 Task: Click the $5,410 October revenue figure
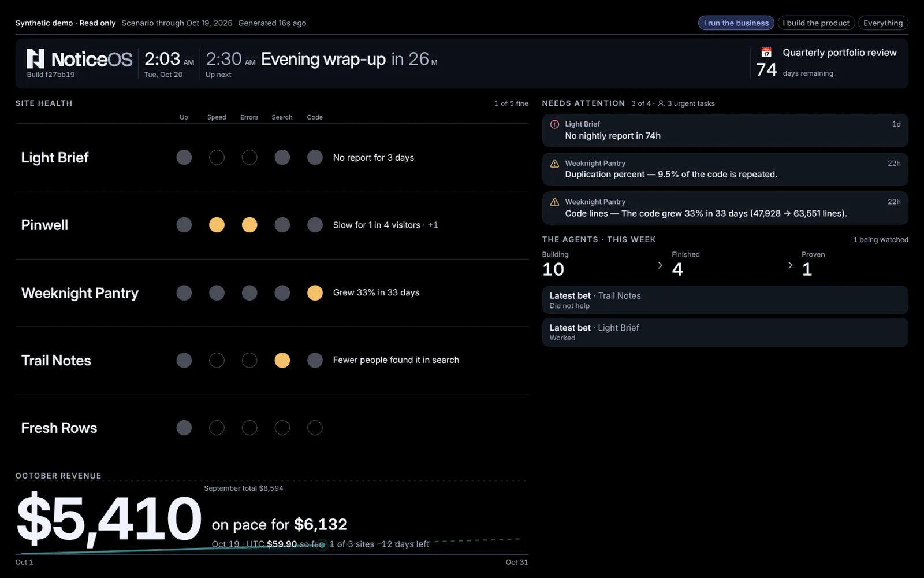coord(109,518)
